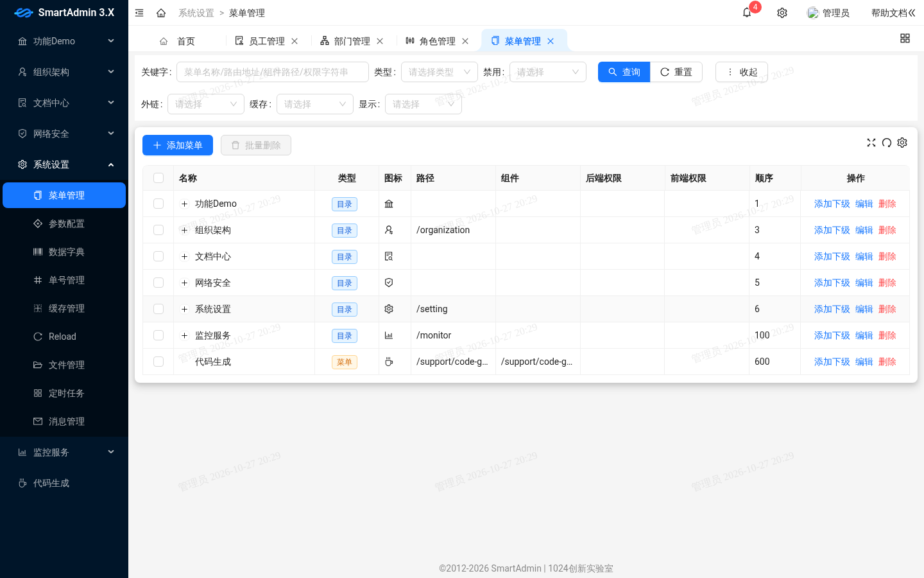Open the top header settings gear

[x=782, y=13]
